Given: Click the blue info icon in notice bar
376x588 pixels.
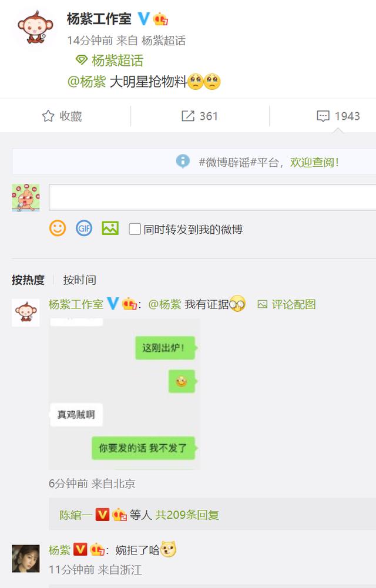Looking at the screenshot, I should click(x=183, y=162).
